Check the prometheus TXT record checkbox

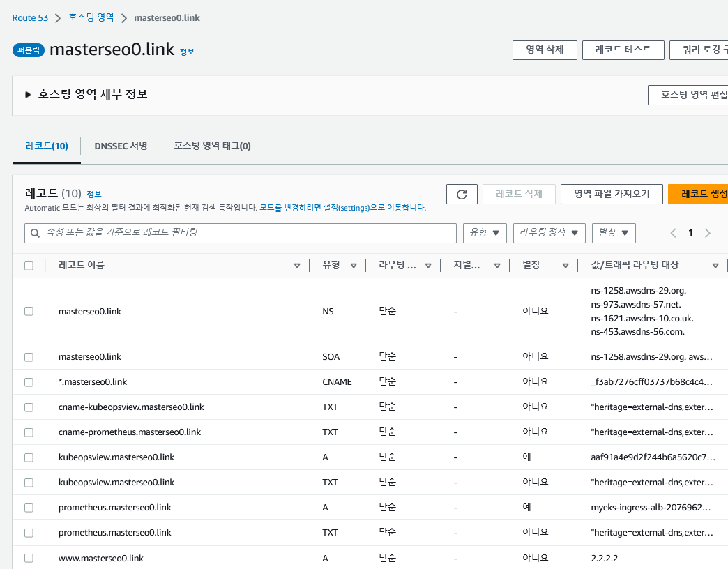(x=29, y=532)
